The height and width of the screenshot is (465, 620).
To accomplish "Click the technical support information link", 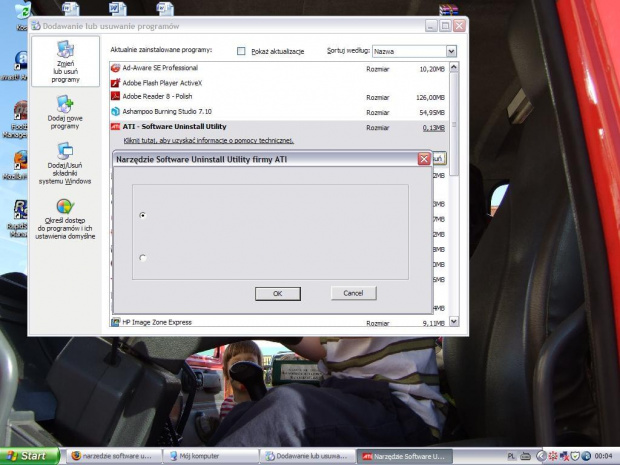I will 208,140.
